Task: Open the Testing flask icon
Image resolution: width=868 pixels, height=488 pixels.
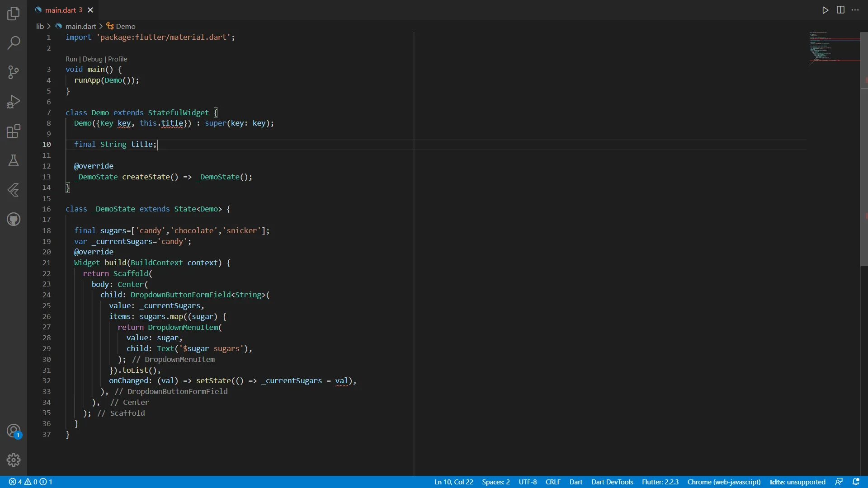Action: point(14,160)
